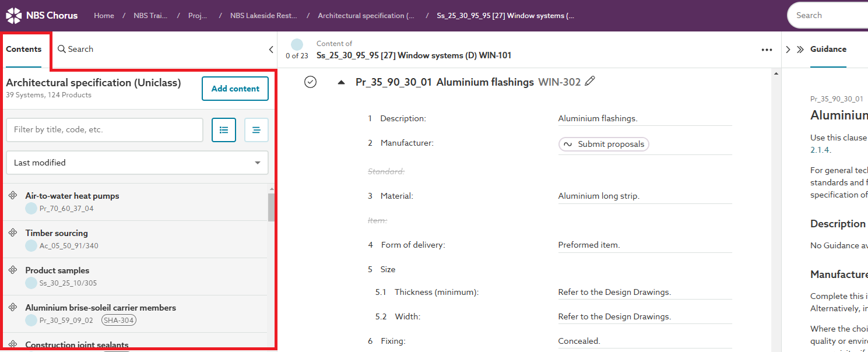868x352 pixels.
Task: Edit Description value Aluminium flashings
Action: [x=645, y=118]
